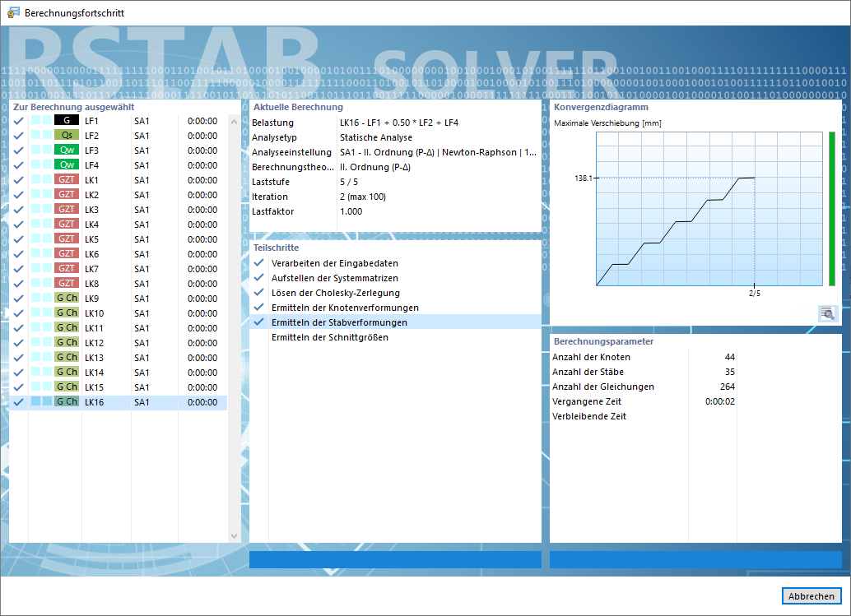The height and width of the screenshot is (616, 851).
Task: Click Vergangene Zeit value 0:00:02
Action: (719, 401)
